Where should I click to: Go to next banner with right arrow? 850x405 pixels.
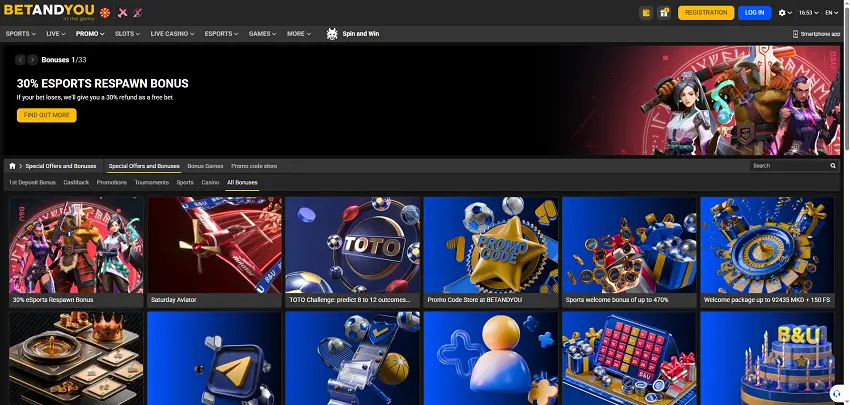[x=33, y=60]
